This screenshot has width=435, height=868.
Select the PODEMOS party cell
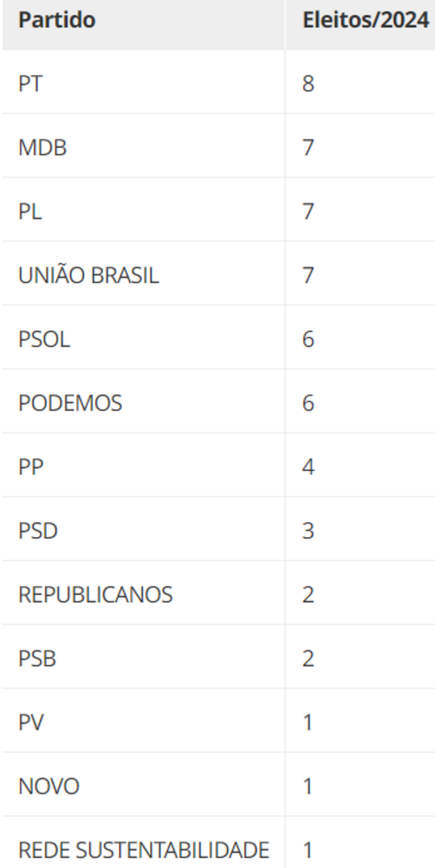(x=70, y=403)
